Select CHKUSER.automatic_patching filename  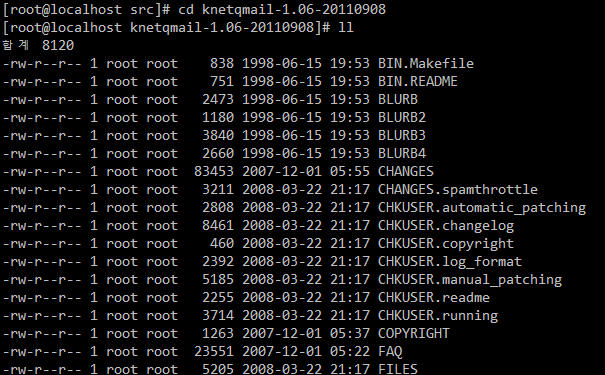pos(482,208)
